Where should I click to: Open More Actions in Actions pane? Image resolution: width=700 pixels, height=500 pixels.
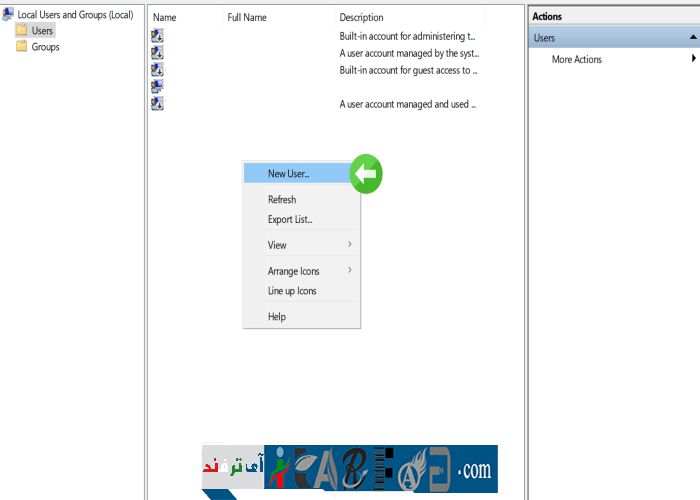tap(577, 59)
